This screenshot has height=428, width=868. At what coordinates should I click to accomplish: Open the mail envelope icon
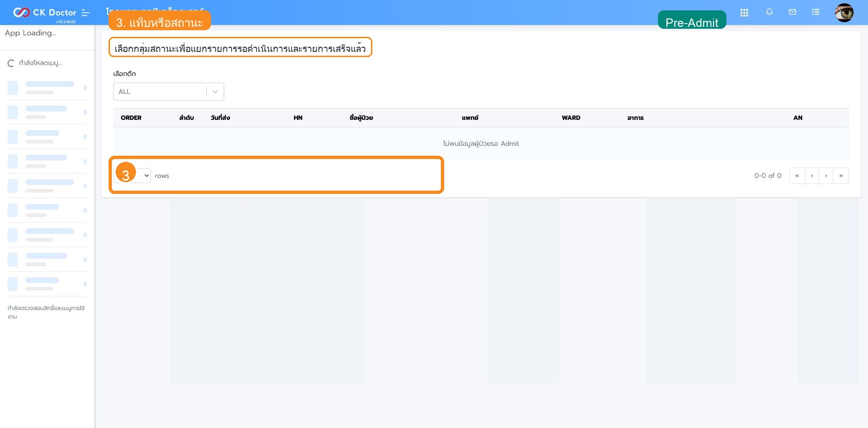[792, 12]
